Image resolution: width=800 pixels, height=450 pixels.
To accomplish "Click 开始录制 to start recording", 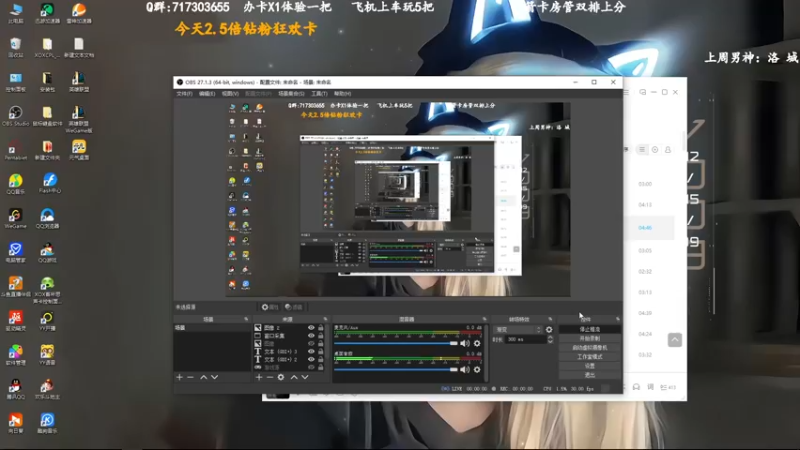I will coord(590,339).
